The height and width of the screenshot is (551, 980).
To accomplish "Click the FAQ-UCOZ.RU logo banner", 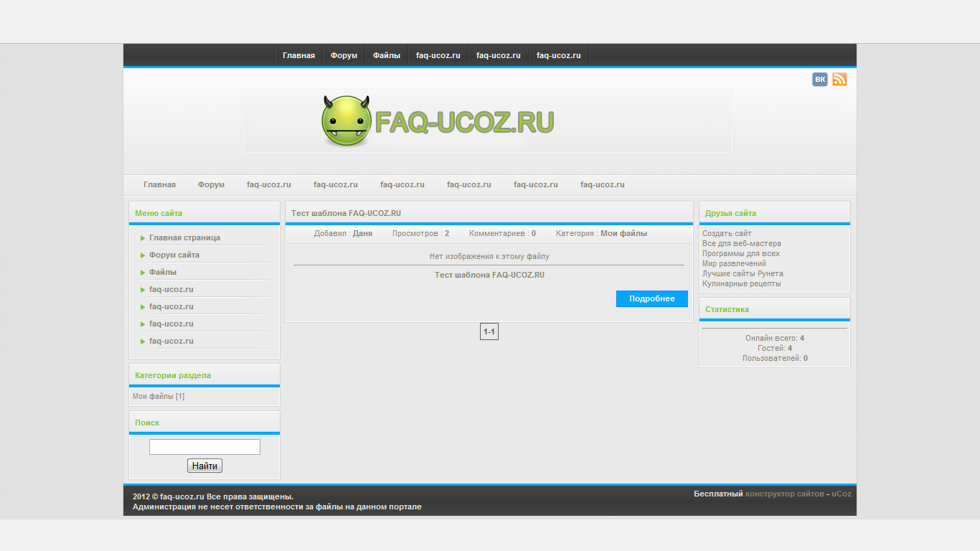I will (x=487, y=121).
